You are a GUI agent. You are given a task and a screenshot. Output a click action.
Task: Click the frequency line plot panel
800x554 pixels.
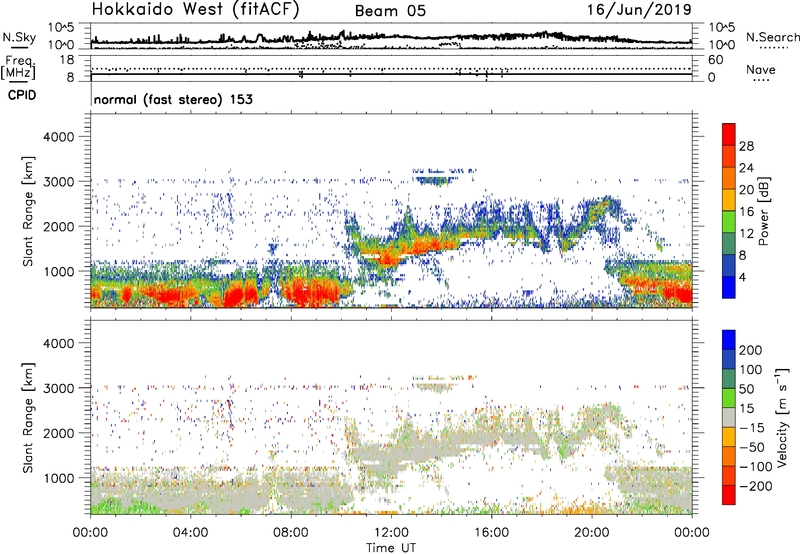391,68
